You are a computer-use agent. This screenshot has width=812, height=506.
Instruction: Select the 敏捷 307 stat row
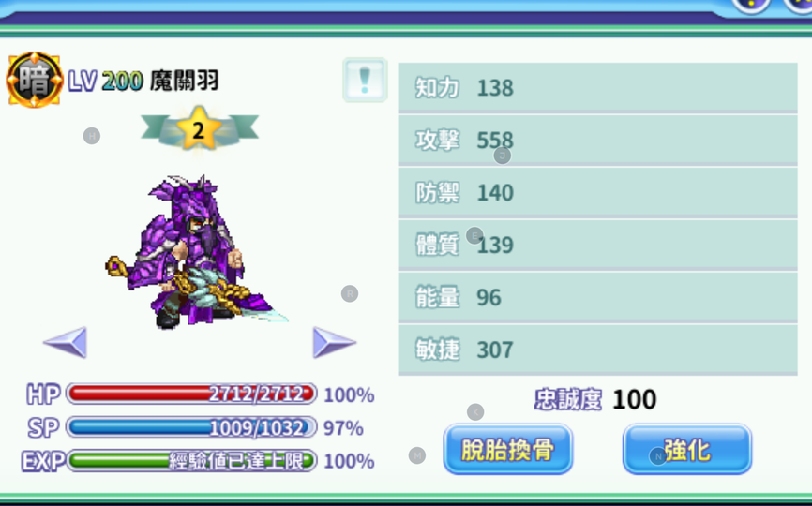coord(598,350)
